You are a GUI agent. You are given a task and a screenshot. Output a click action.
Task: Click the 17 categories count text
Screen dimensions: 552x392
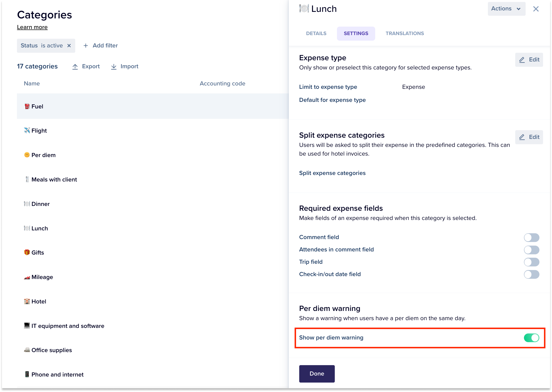[37, 66]
